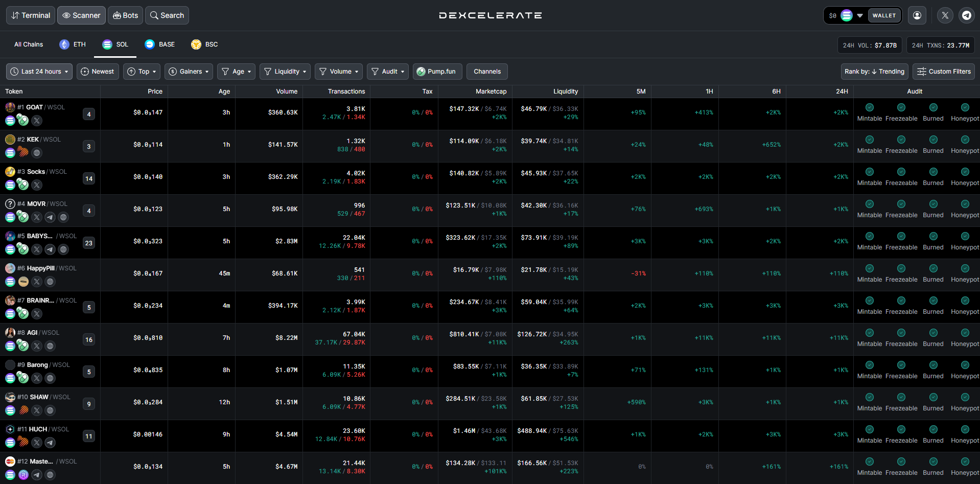Click the Mintable audit check for GOAT
The width and height of the screenshot is (980, 484).
tap(869, 107)
